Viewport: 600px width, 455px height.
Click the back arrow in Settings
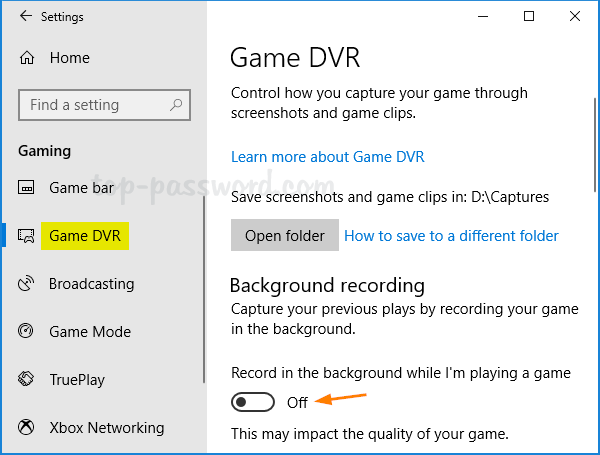pyautogui.click(x=24, y=17)
